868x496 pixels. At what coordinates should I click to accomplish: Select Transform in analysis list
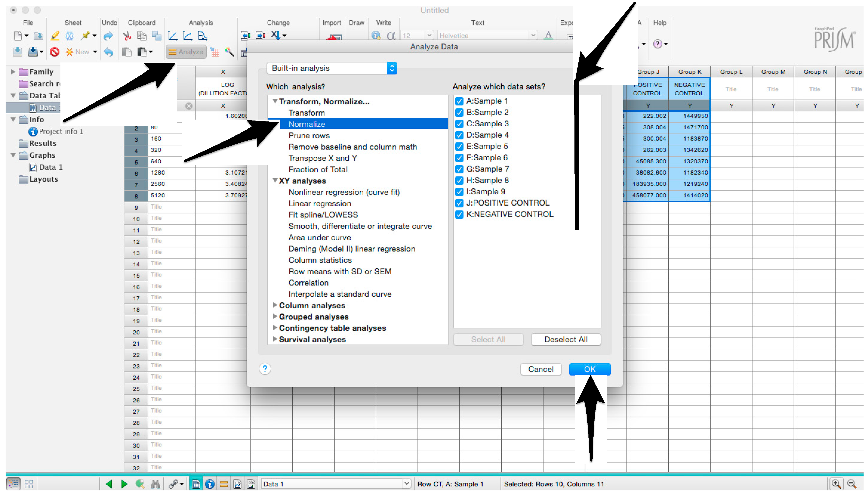tap(306, 113)
